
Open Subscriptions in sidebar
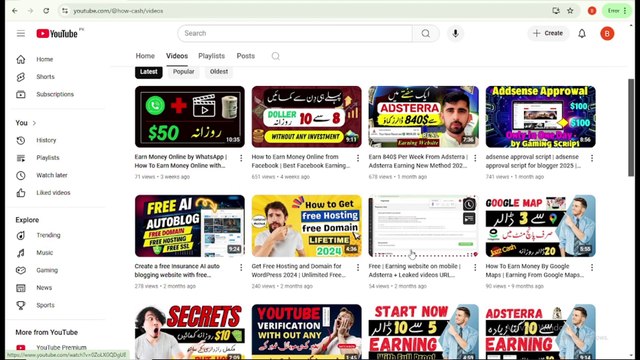click(56, 94)
